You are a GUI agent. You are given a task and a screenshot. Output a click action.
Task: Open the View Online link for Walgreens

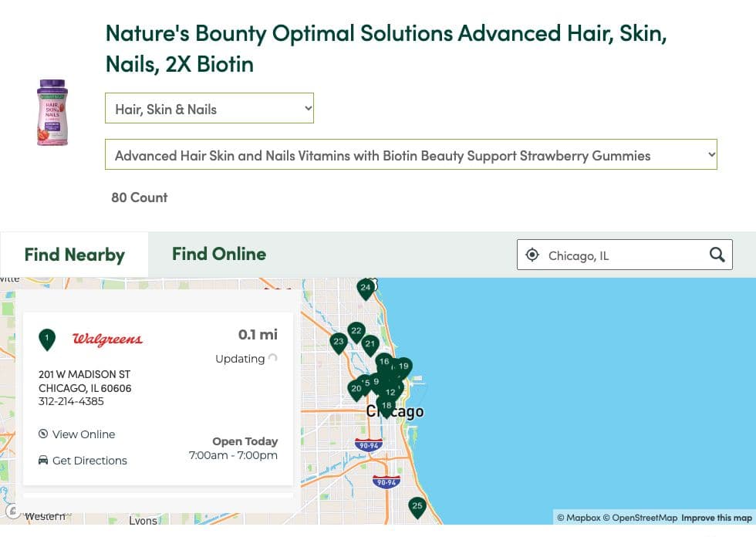[83, 434]
